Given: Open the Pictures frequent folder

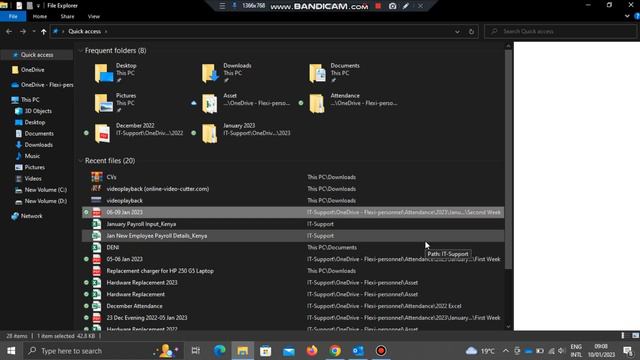Looking at the screenshot, I should click(116, 103).
